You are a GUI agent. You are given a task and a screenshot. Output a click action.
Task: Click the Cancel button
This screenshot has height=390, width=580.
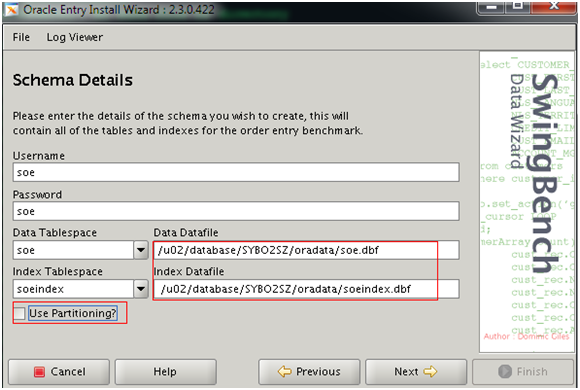tap(59, 371)
